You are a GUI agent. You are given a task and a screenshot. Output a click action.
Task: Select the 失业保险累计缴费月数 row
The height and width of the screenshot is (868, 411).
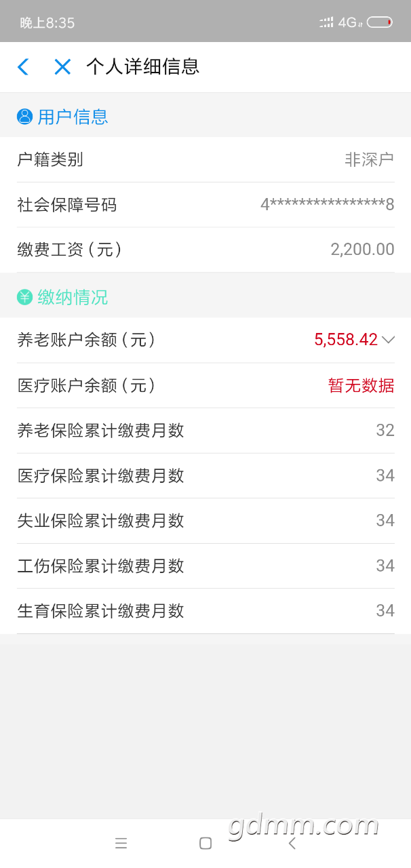(206, 521)
